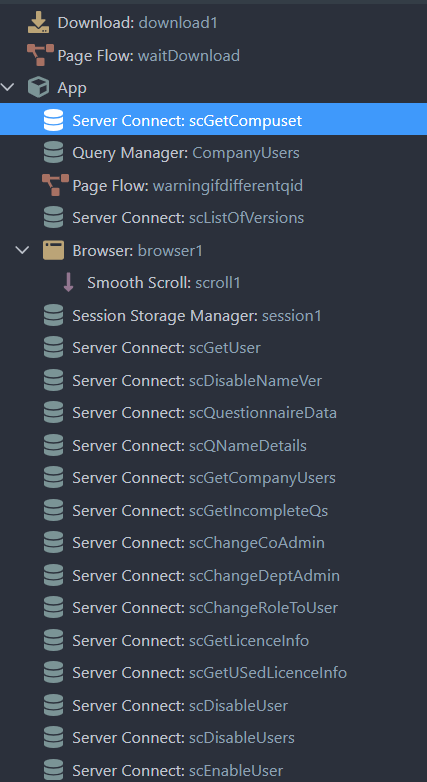Viewport: 427px width, 782px height.
Task: Click the Page Flow warningifdifferentqid icon
Action: pos(55,186)
